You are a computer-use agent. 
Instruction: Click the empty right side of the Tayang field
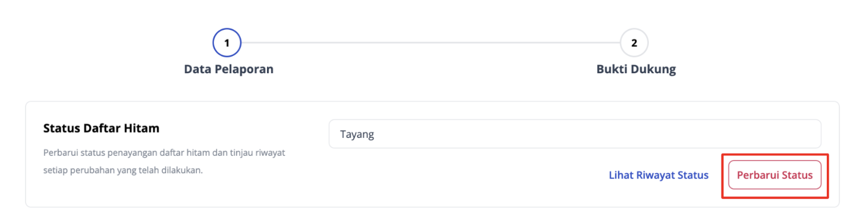coord(696,134)
